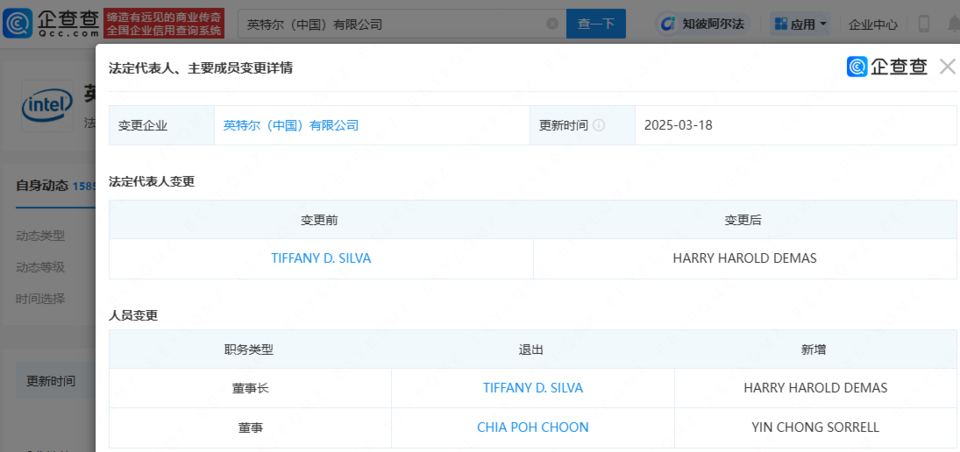This screenshot has height=452, width=960.
Task: Clear the search box with the X icon
Action: (x=552, y=23)
